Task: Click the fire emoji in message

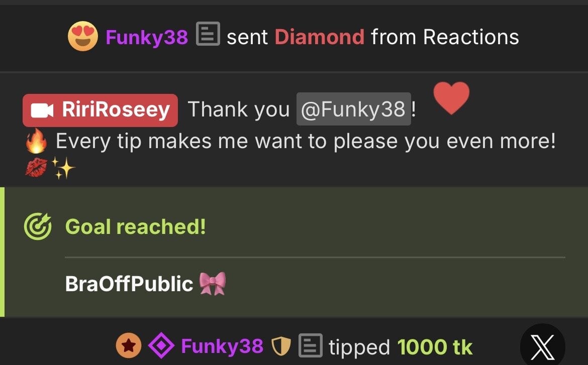Action: pos(36,141)
